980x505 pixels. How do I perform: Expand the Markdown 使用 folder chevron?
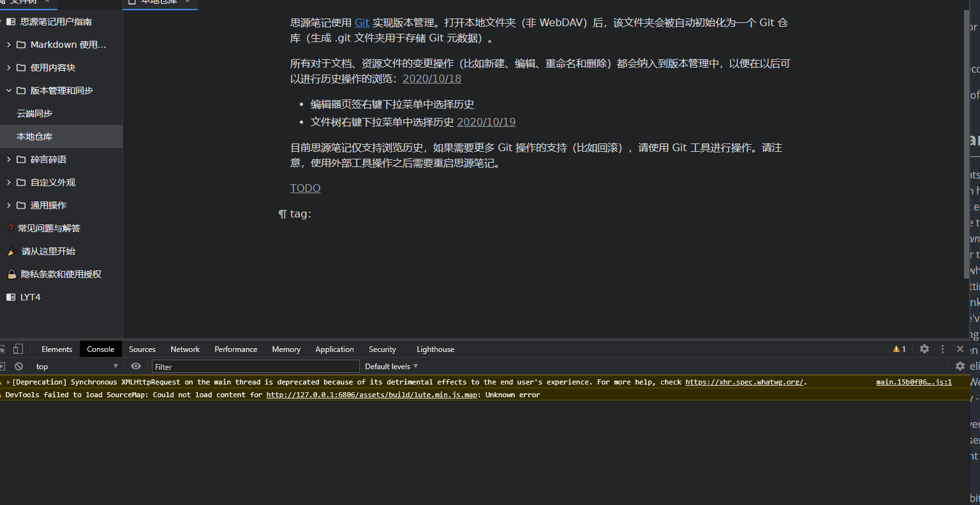pos(9,45)
